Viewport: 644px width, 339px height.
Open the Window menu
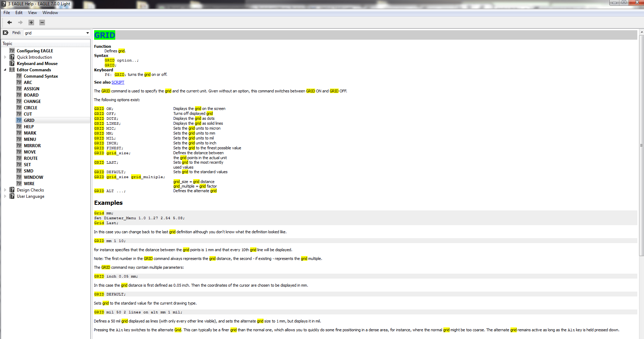point(50,13)
